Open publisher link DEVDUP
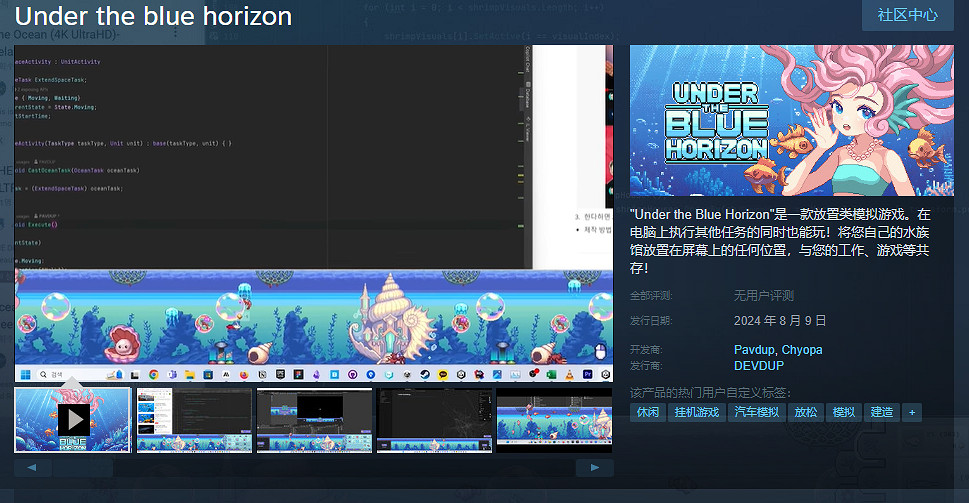The image size is (969, 503). coord(759,366)
